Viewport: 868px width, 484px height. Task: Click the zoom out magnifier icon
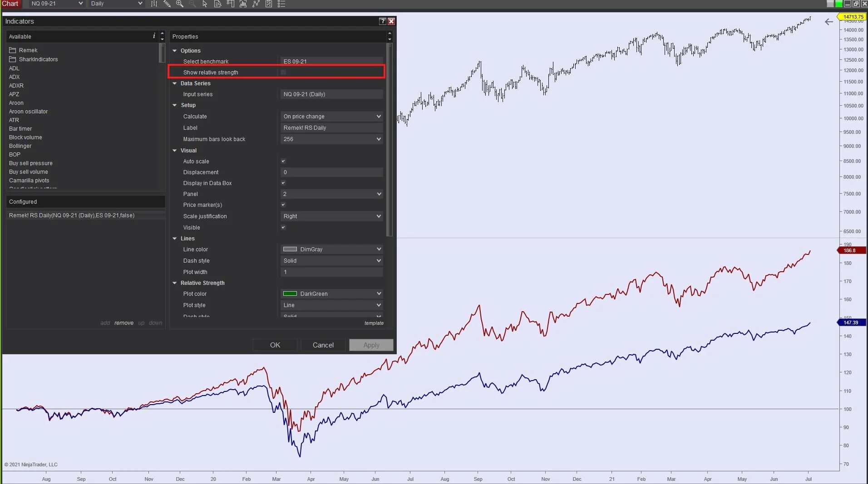tap(192, 4)
